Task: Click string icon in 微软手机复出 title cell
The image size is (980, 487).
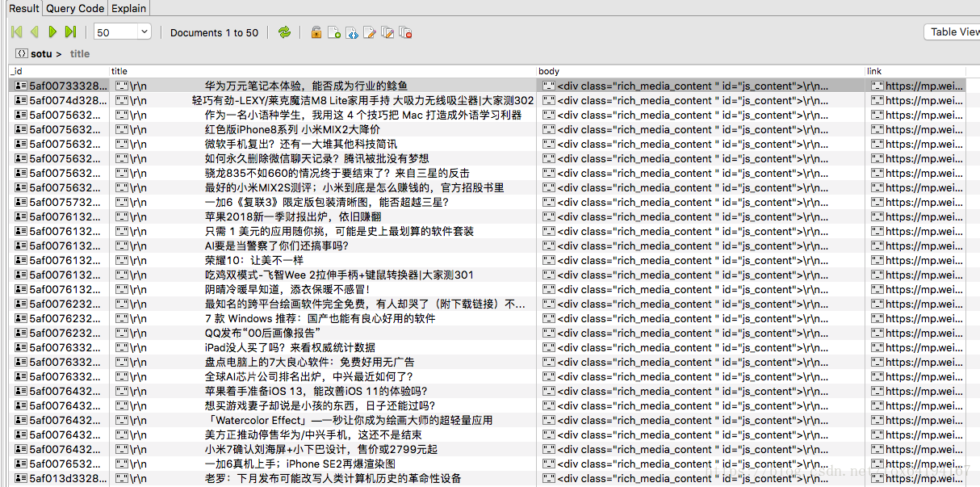Action: tap(122, 144)
